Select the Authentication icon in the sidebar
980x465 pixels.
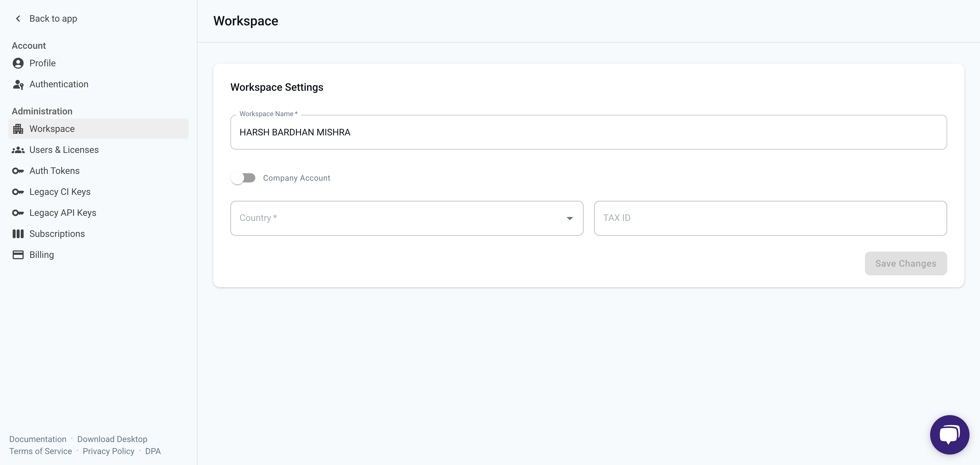18,84
